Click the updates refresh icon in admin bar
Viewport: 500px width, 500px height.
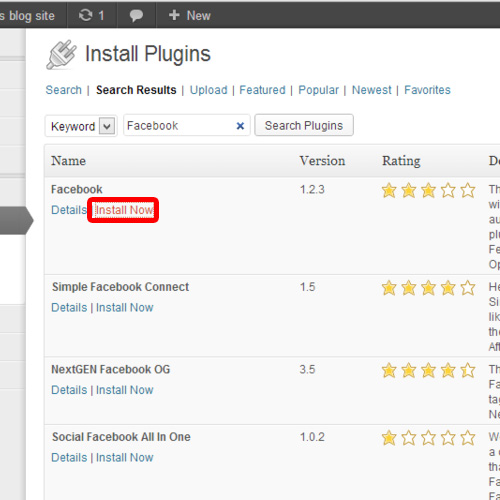[x=85, y=15]
